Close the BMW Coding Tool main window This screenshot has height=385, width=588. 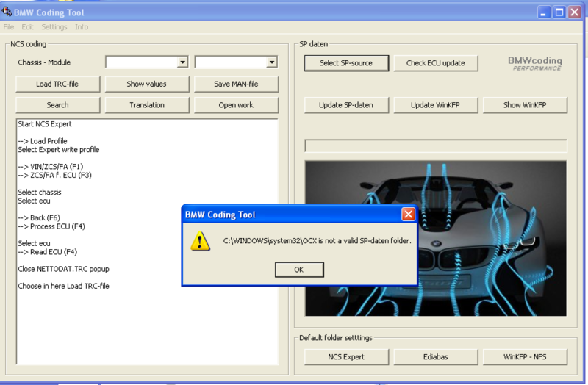tap(575, 12)
